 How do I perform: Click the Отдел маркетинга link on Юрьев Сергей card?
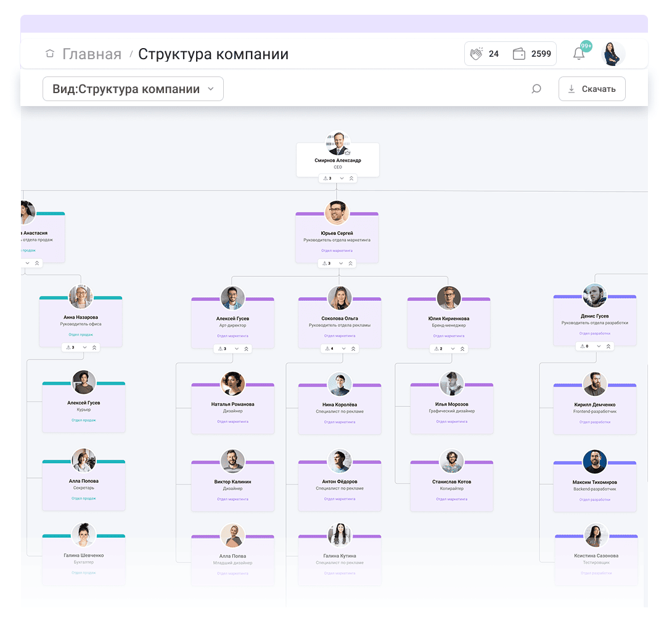[x=337, y=251]
